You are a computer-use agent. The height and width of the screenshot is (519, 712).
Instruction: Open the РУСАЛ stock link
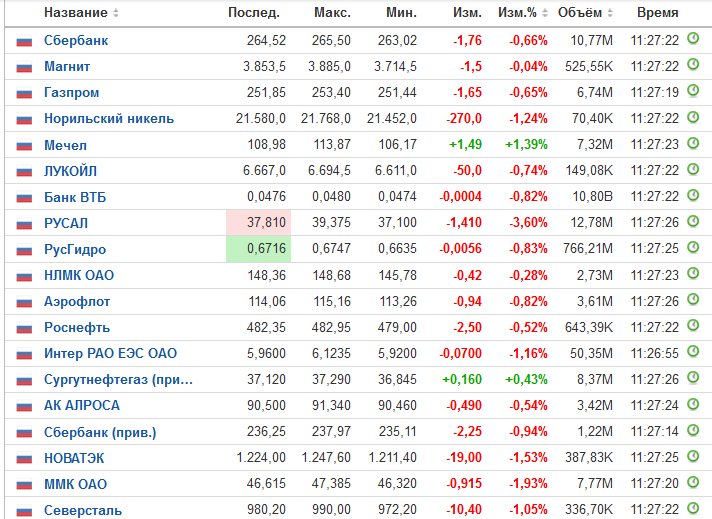66,223
